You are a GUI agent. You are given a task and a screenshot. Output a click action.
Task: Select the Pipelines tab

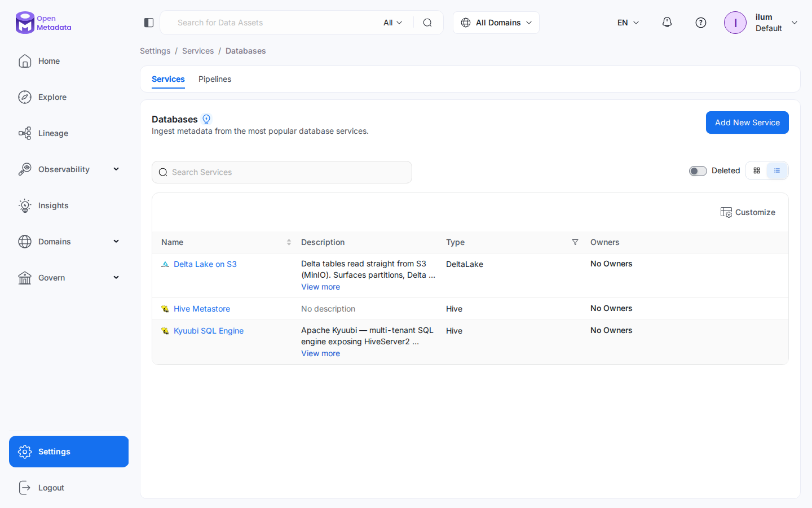[x=215, y=79]
